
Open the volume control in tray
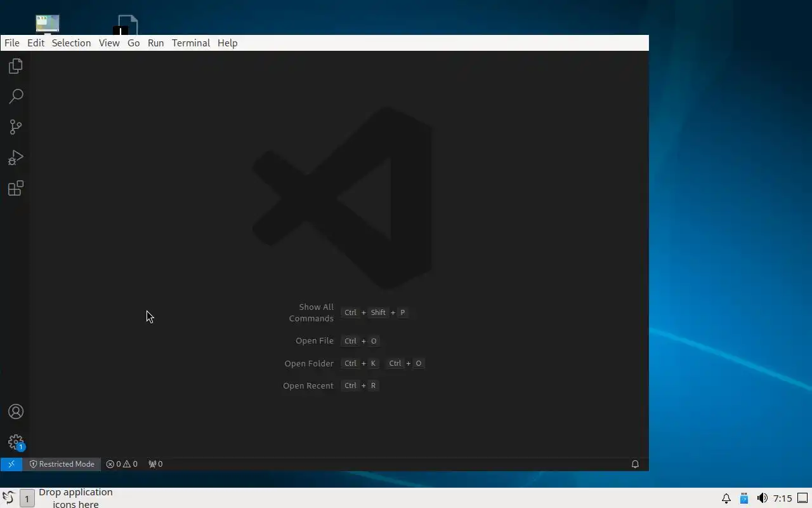click(762, 498)
